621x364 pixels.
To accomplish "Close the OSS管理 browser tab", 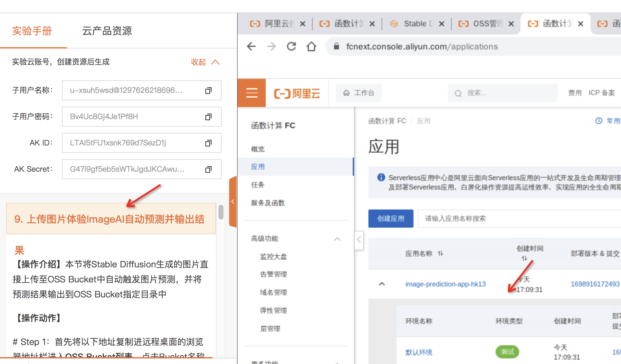I will [511, 24].
